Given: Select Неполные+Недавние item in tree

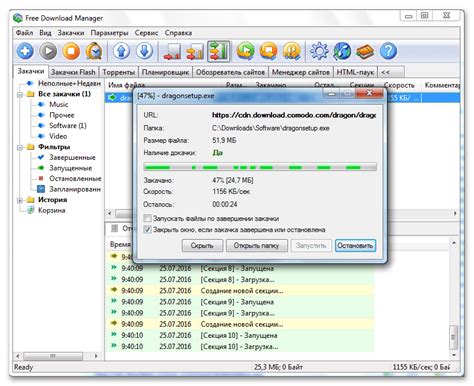Looking at the screenshot, I should [x=69, y=83].
